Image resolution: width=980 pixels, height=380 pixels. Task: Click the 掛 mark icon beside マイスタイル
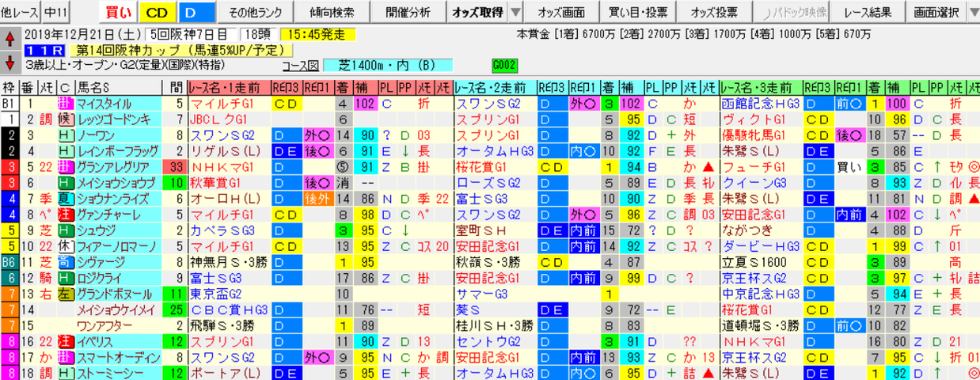[x=66, y=103]
